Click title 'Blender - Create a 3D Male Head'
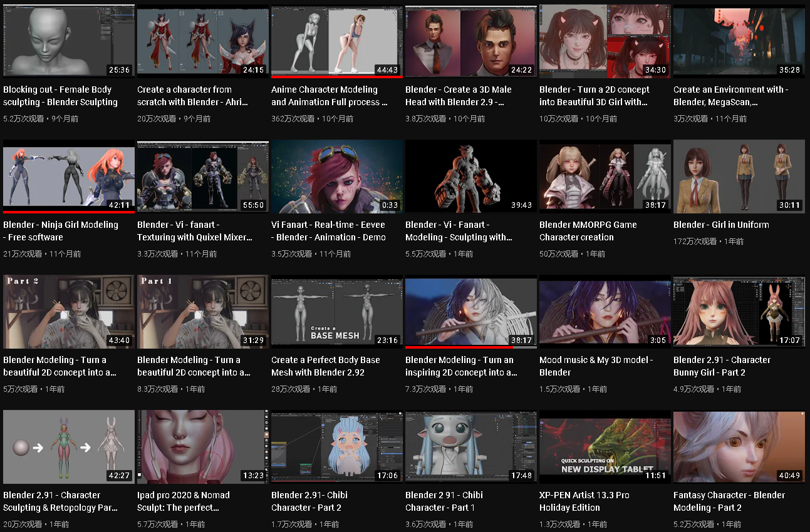The image size is (810, 532). click(x=459, y=96)
